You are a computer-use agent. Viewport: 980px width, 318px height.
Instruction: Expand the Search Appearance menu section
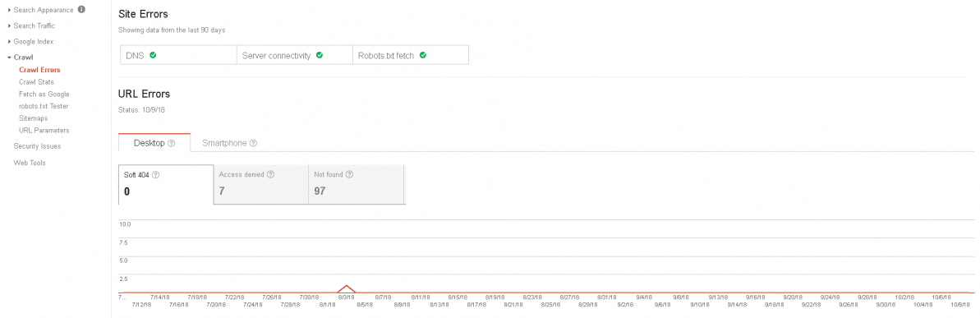40,10
